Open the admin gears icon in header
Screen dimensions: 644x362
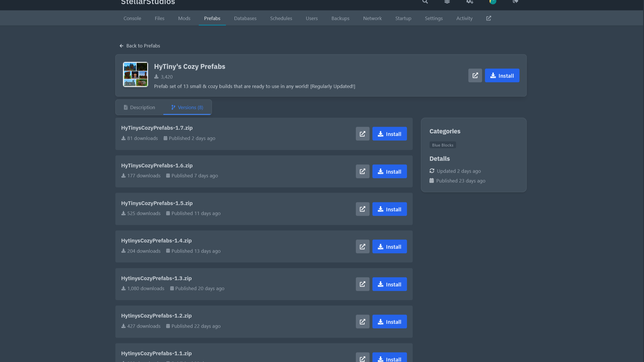[470, 2]
